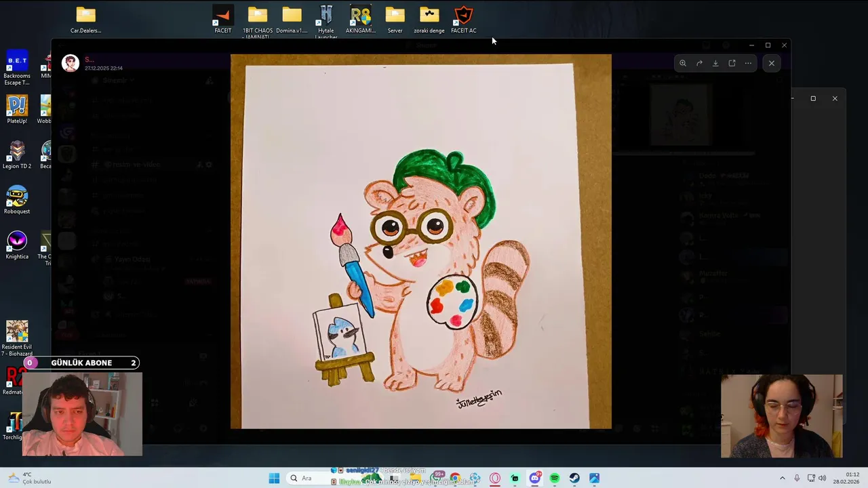Open the 1BIT CHAOS folder
This screenshot has height=488, width=868.
257,22
